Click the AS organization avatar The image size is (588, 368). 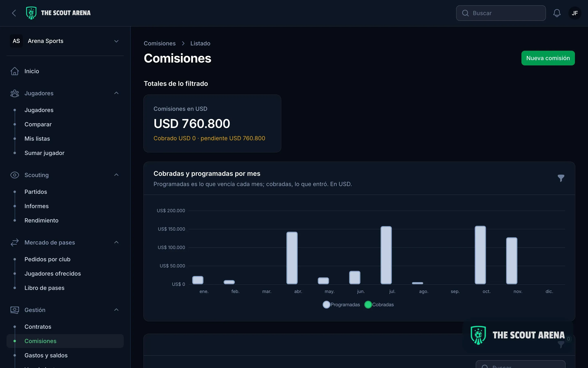point(16,41)
